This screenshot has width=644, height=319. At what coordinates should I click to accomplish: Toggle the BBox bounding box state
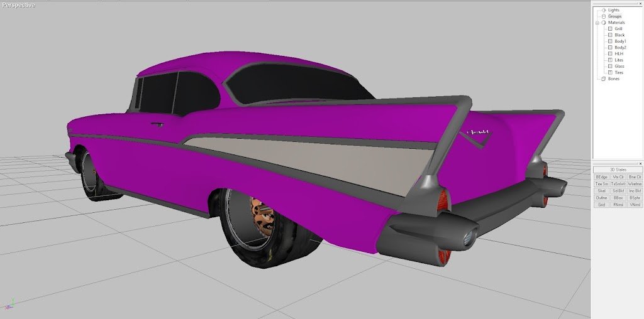pyautogui.click(x=618, y=198)
